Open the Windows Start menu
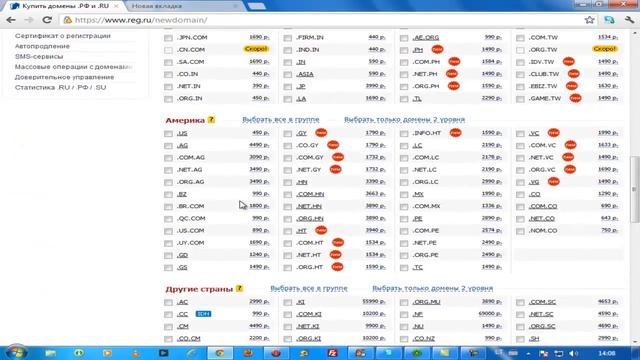 pyautogui.click(x=16, y=353)
